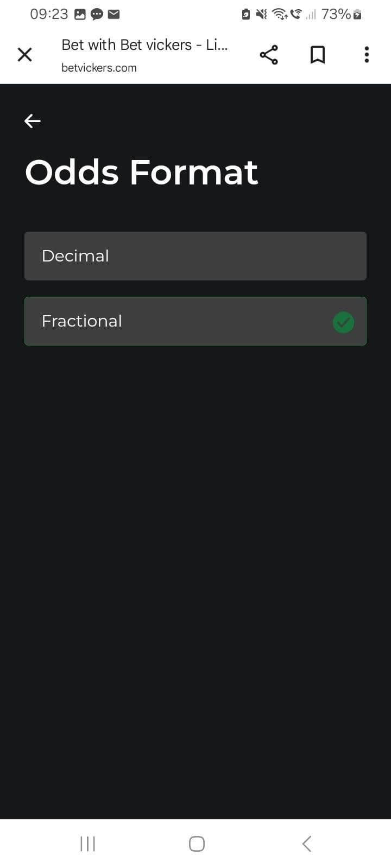Tap the betvickers.com URL
391x868 pixels.
[99, 68]
